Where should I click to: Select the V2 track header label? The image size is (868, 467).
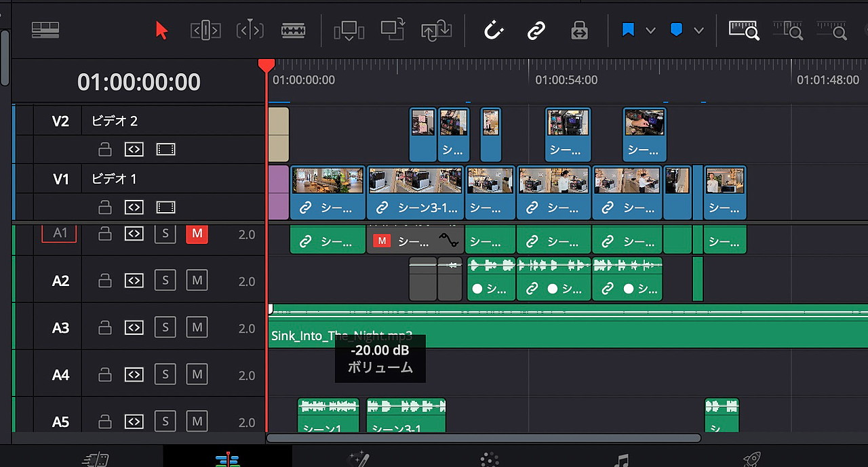click(60, 121)
